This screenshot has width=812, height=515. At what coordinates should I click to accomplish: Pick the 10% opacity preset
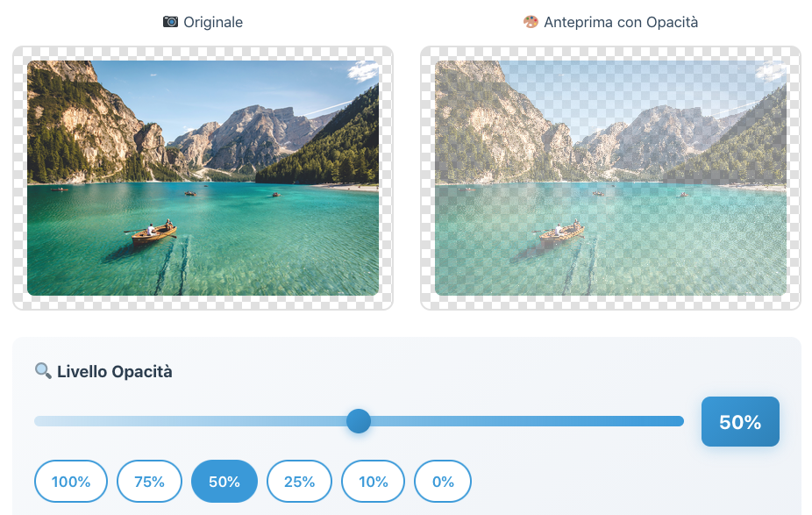(373, 482)
